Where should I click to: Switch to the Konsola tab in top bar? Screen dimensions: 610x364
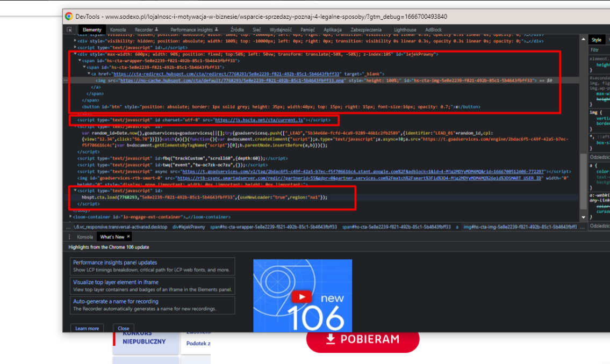coord(118,30)
